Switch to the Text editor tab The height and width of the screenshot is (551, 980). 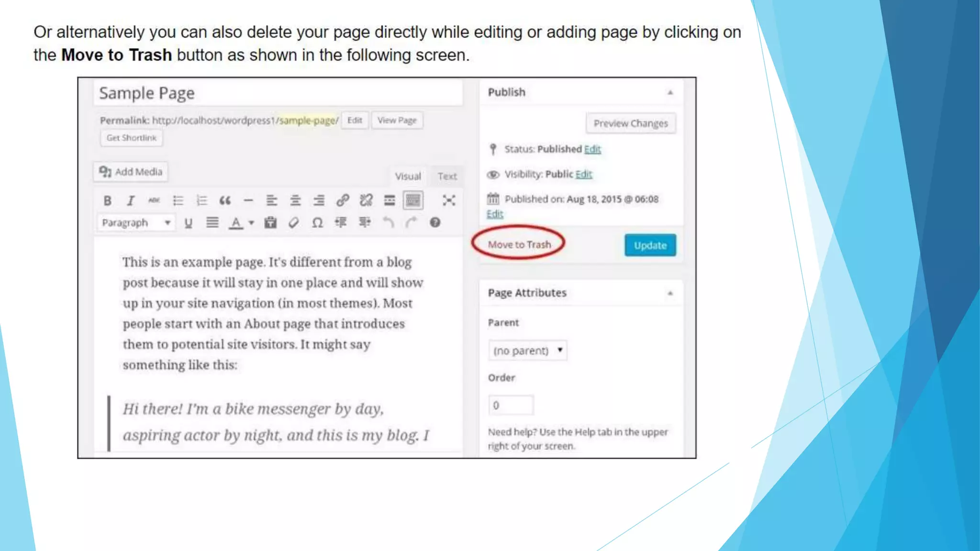[447, 176]
